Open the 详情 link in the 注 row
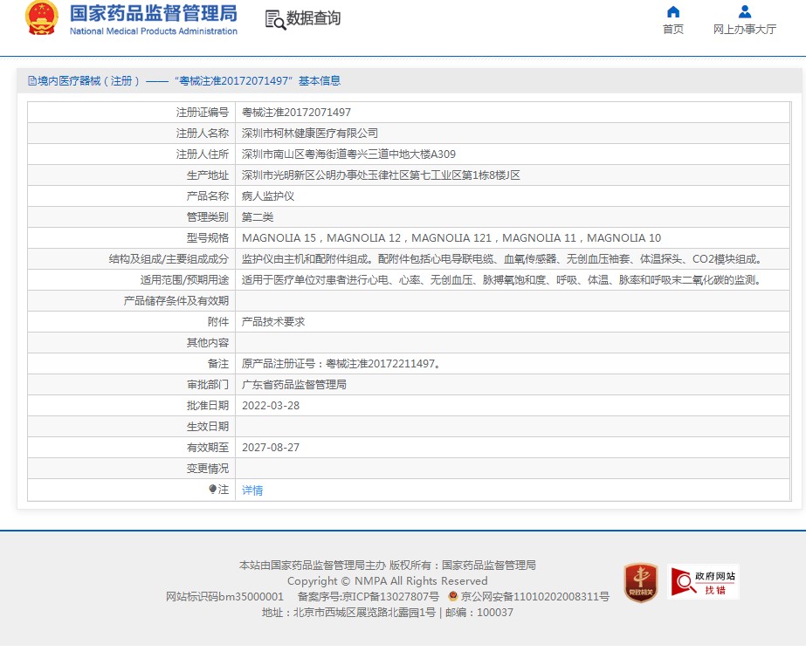 pos(252,490)
